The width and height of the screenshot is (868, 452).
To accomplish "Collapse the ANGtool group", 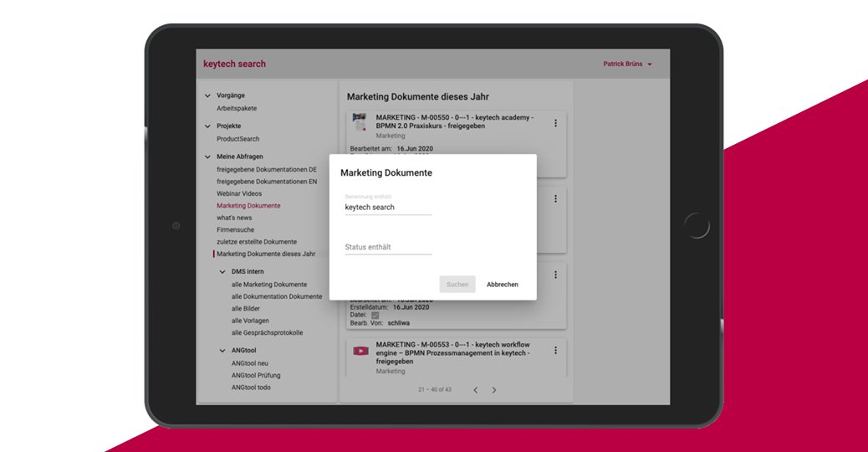I will coord(222,350).
